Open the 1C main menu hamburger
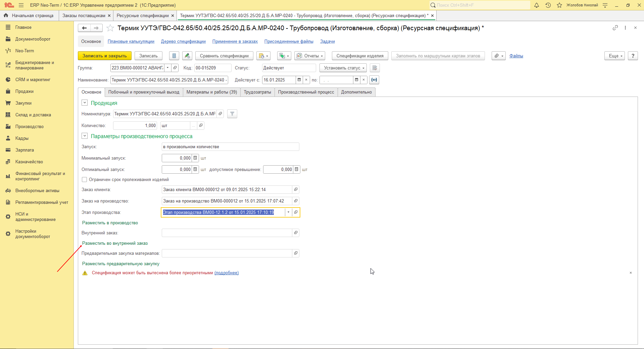Screen dimensions: 644x349 coord(21,5)
